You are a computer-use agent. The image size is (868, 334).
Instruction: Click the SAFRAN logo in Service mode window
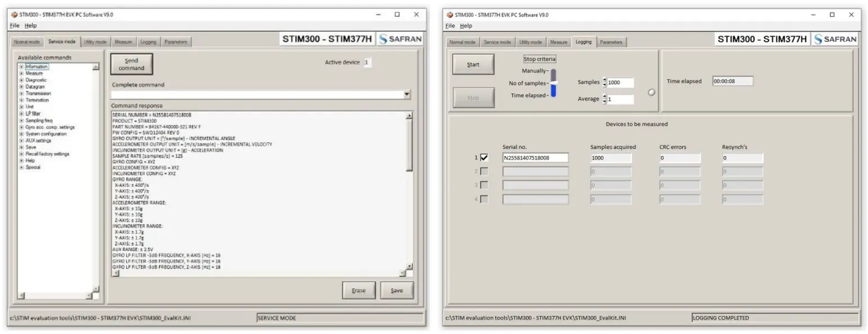click(x=400, y=39)
